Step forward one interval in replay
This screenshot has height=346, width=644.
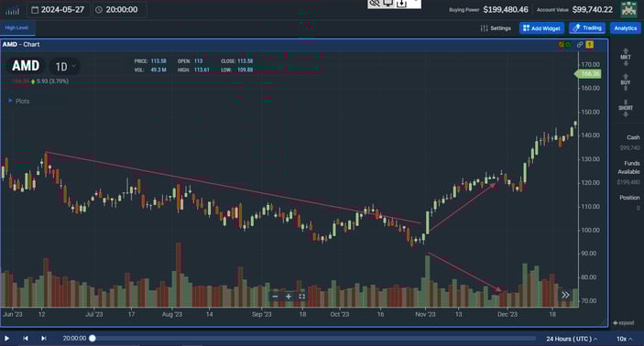44,338
